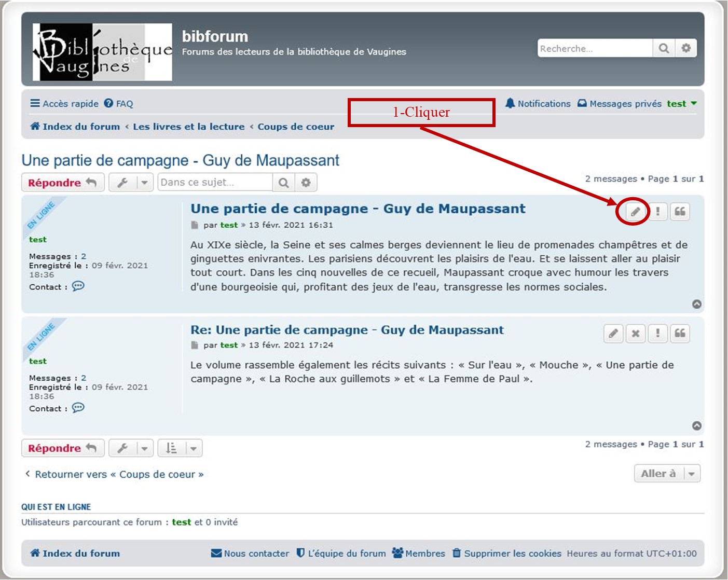The height and width of the screenshot is (580, 728).
Task: Report the first post with exclamation icon
Action: pos(657,212)
